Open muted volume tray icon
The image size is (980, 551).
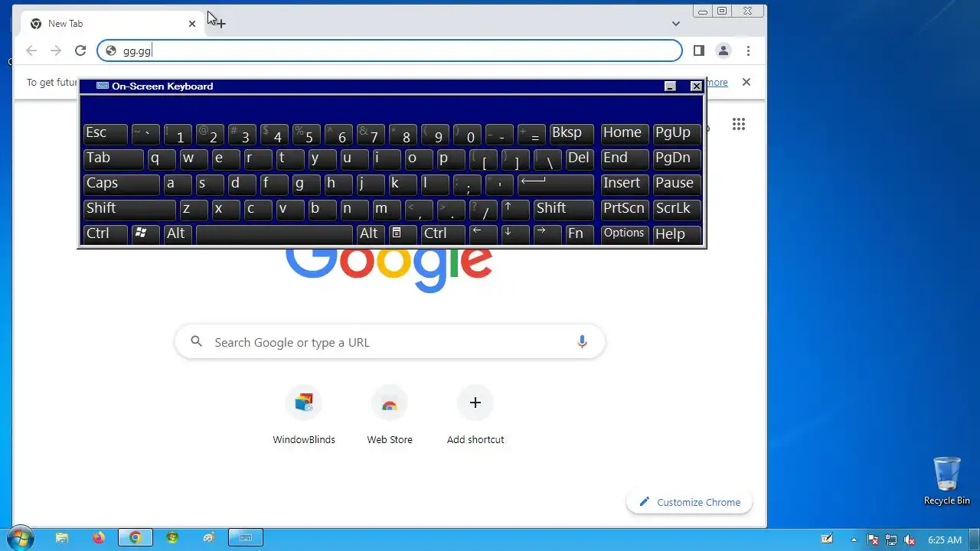tap(910, 539)
